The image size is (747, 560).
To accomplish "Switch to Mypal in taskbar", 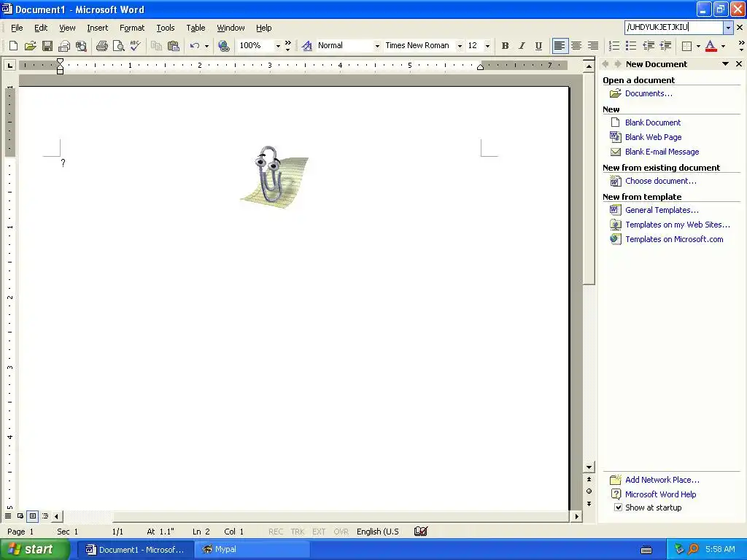I will tap(252, 550).
